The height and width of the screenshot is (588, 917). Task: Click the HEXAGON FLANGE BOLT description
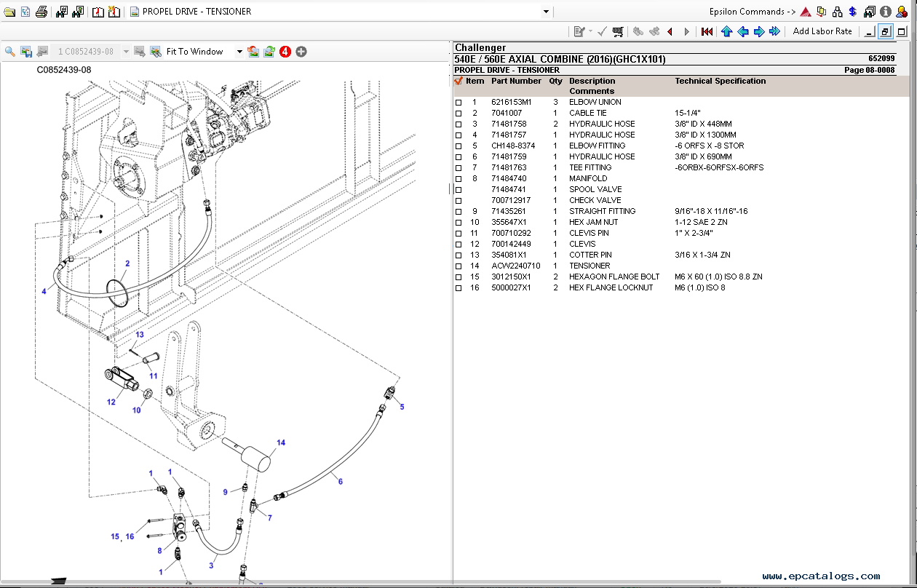tap(614, 277)
